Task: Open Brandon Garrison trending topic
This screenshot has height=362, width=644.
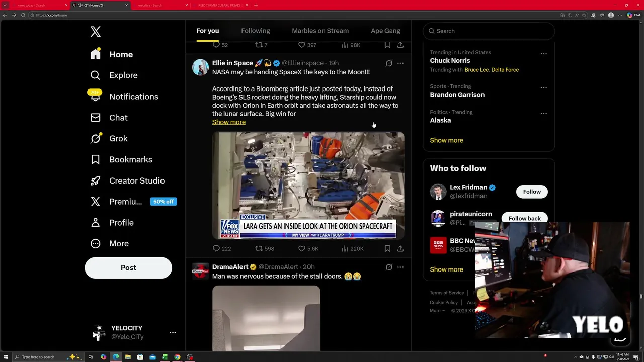Action: coord(457,95)
